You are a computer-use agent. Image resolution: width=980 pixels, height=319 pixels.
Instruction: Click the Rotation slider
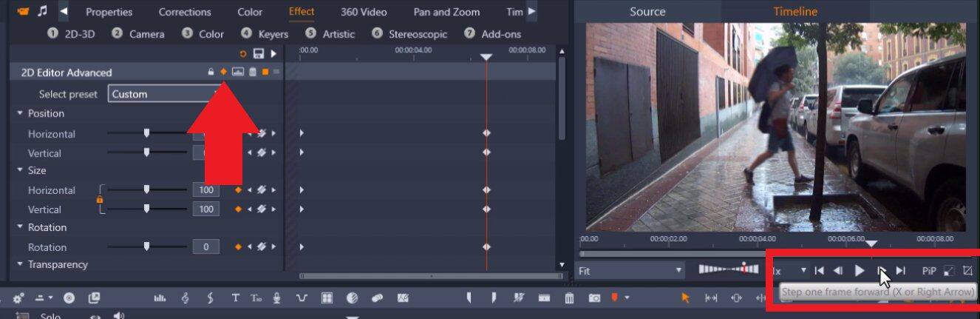coord(146,246)
